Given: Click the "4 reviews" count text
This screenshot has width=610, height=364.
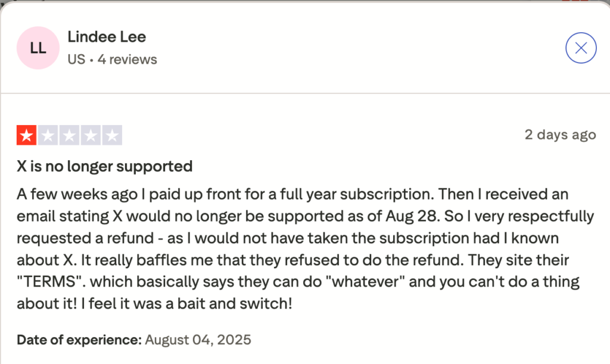Looking at the screenshot, I should [127, 60].
